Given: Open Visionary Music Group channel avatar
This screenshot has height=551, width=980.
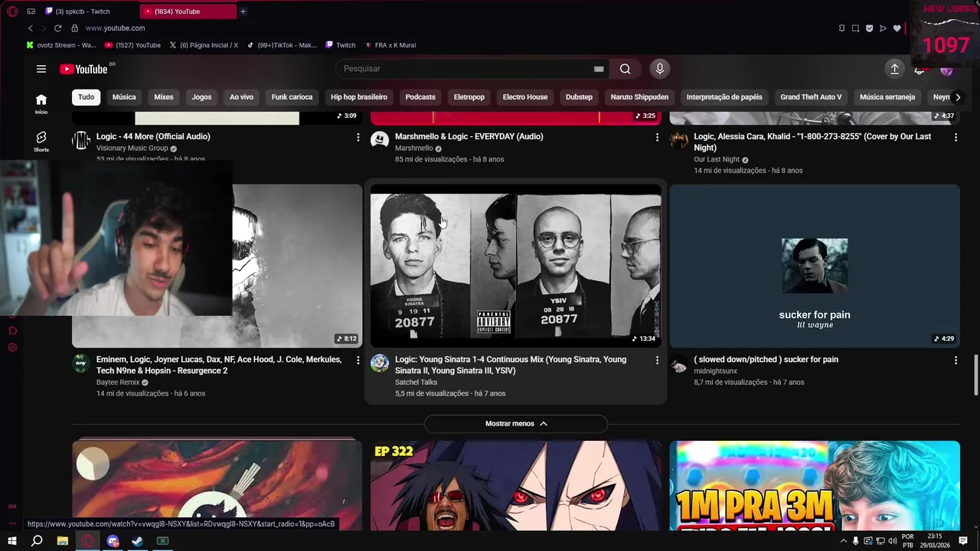Looking at the screenshot, I should 81,140.
